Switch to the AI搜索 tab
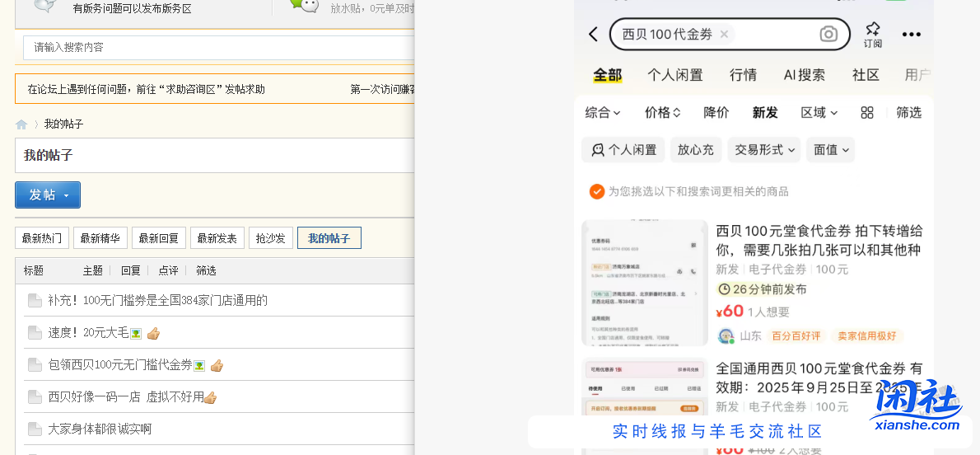980x455 pixels. [804, 75]
